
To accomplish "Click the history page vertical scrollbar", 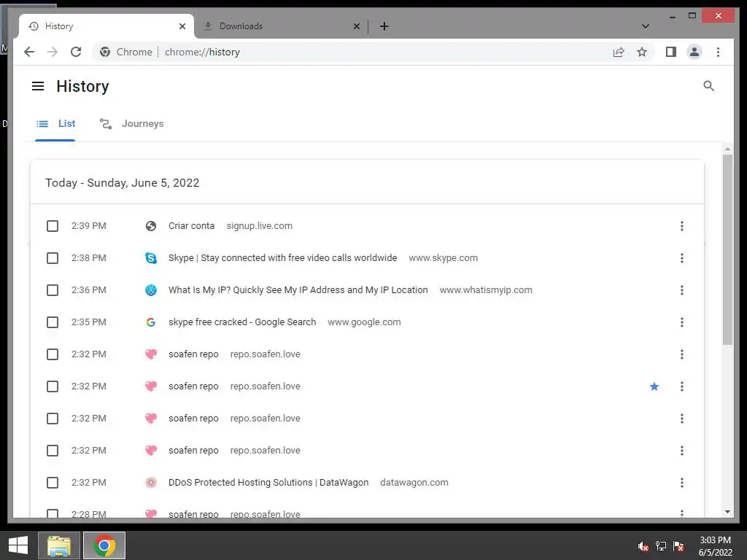I will [727, 249].
